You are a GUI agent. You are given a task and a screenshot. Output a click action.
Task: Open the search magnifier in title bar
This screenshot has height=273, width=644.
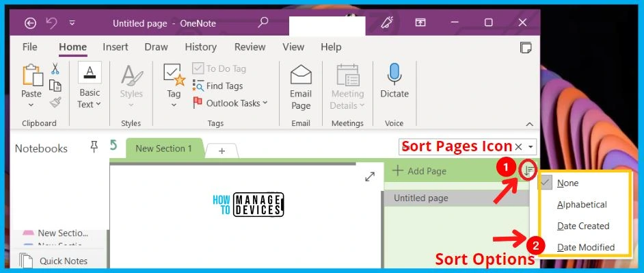[x=263, y=22]
